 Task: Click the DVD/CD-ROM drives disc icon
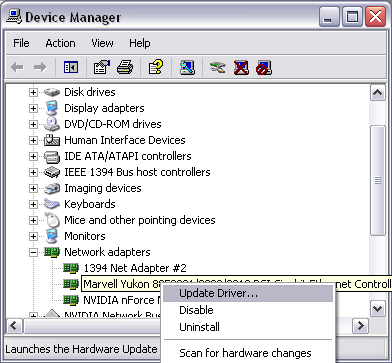click(x=52, y=124)
